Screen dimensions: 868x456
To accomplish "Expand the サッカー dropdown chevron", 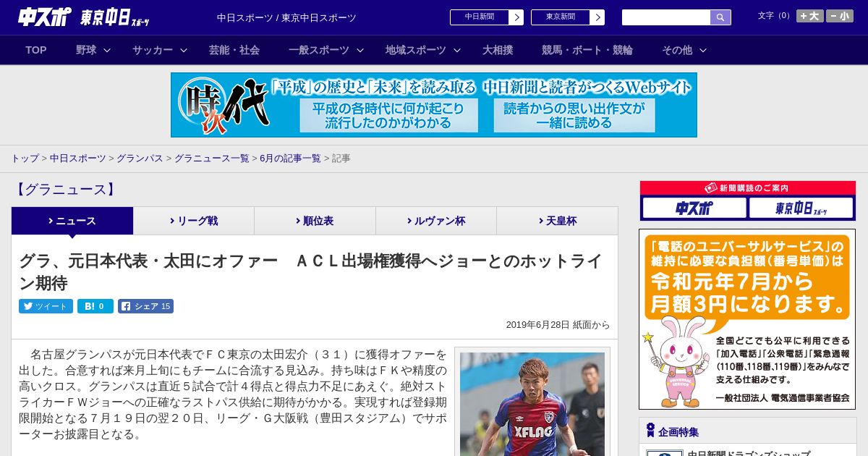I will click(x=184, y=51).
